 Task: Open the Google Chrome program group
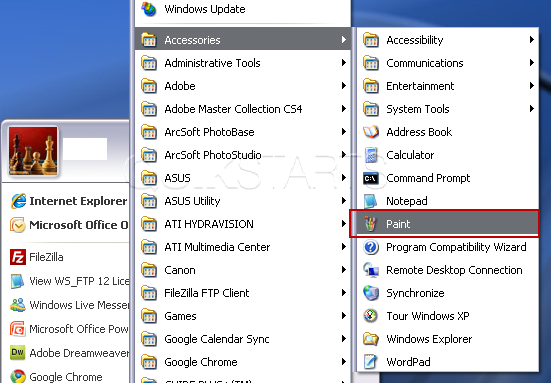pyautogui.click(x=242, y=362)
